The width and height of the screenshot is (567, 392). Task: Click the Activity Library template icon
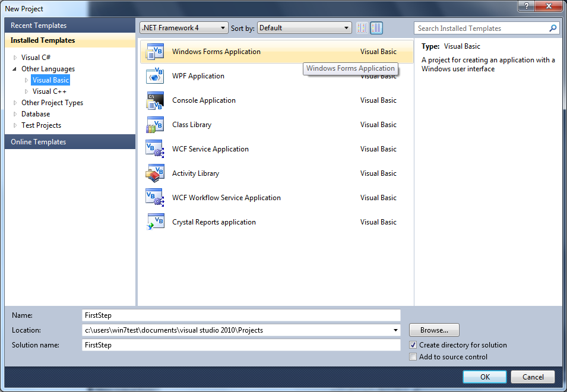(x=155, y=173)
